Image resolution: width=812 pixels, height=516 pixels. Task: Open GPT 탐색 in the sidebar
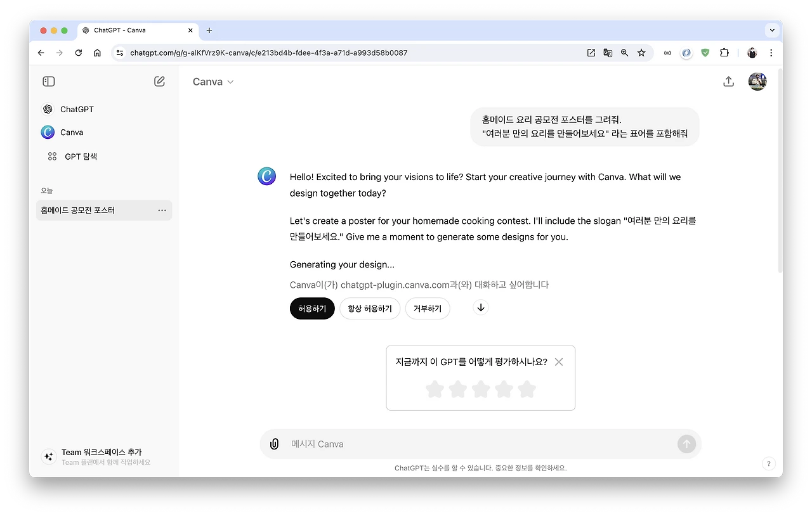pyautogui.click(x=81, y=156)
